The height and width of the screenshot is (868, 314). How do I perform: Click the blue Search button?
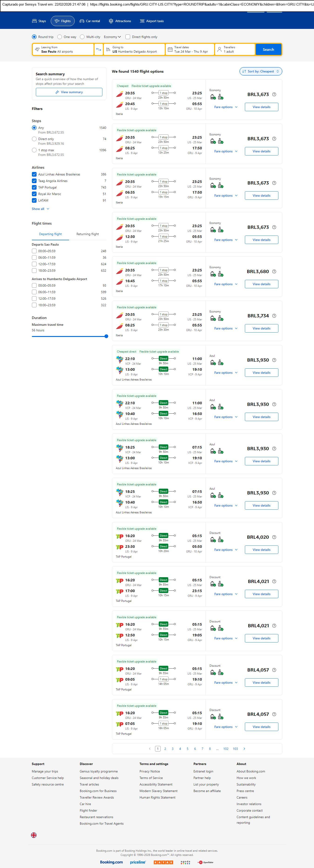(x=268, y=50)
